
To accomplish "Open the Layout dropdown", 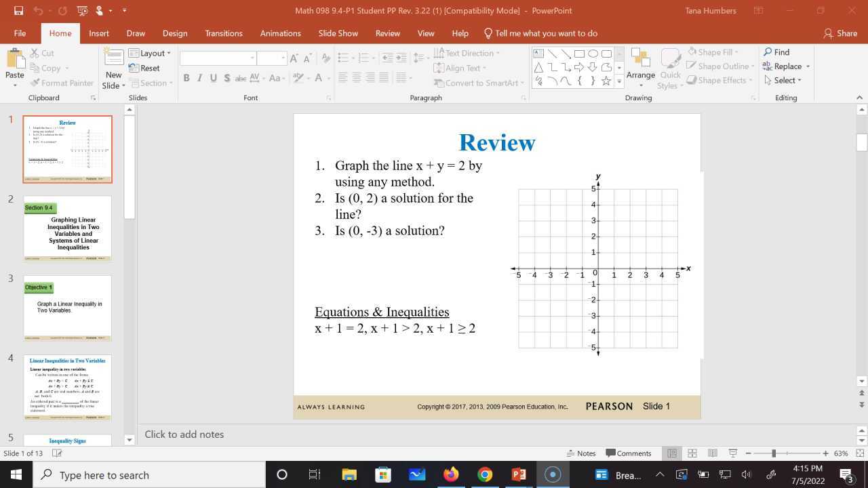I will point(152,53).
